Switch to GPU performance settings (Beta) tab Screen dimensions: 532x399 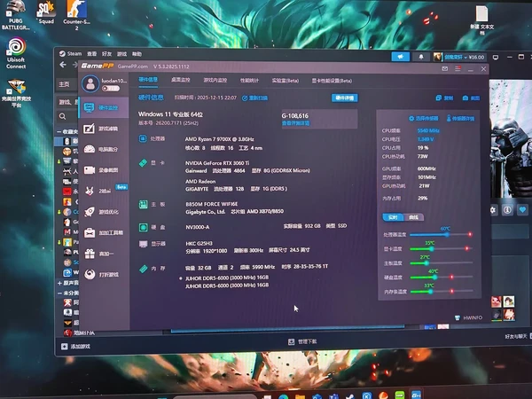[x=332, y=81]
